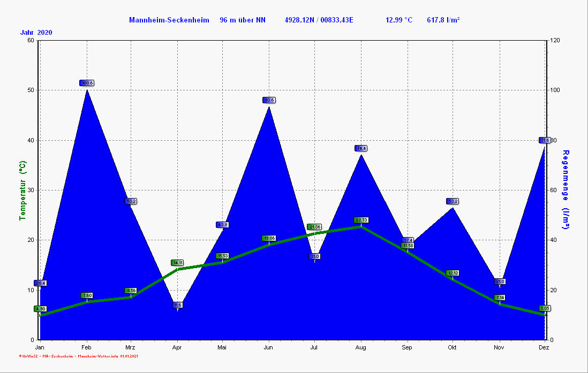The image size is (588, 373).
Task: Select the June rainfall peak label 93.6
Action: [269, 100]
